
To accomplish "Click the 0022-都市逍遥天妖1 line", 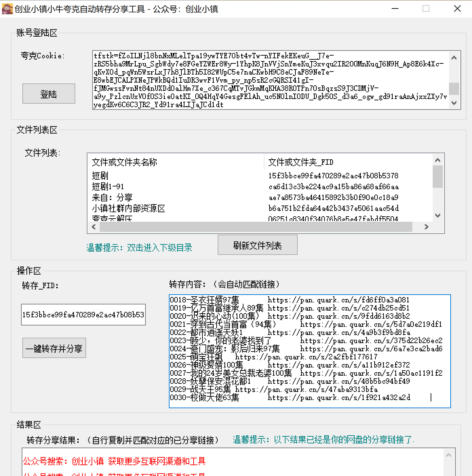I will point(290,333).
